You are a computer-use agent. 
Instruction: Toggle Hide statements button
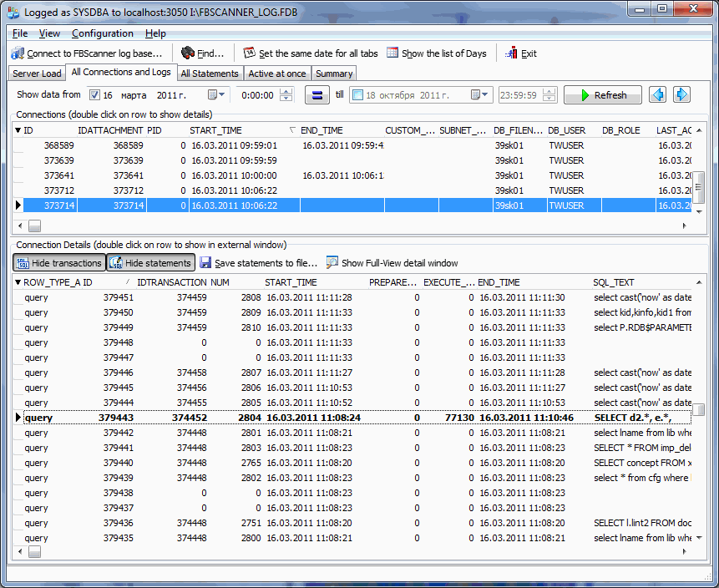150,263
